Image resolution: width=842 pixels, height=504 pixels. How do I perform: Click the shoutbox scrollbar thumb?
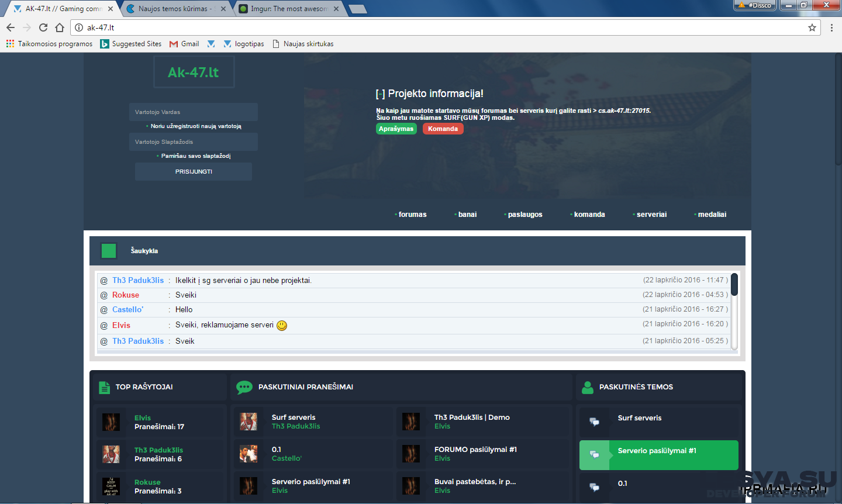click(734, 285)
